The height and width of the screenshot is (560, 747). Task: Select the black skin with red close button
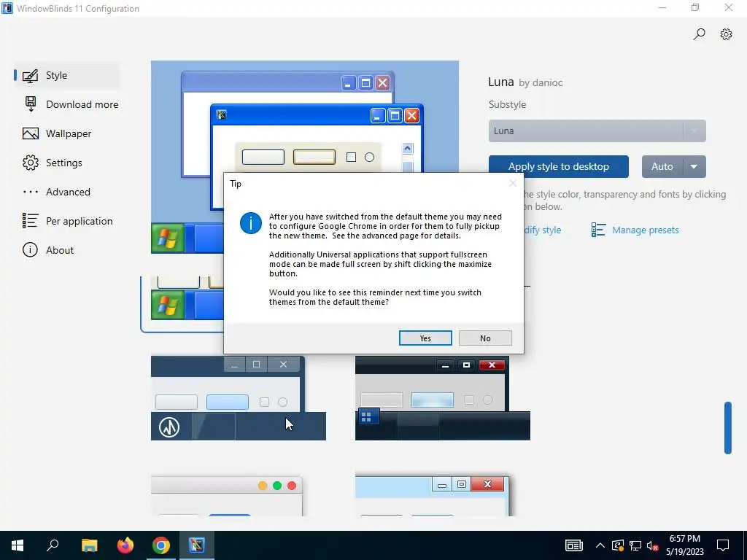click(443, 398)
